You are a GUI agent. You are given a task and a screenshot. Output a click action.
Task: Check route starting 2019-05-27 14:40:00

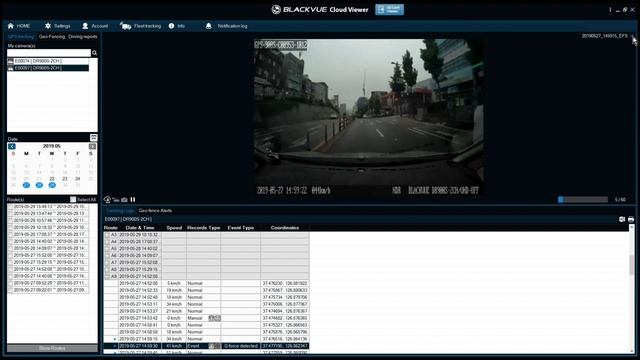10,276
